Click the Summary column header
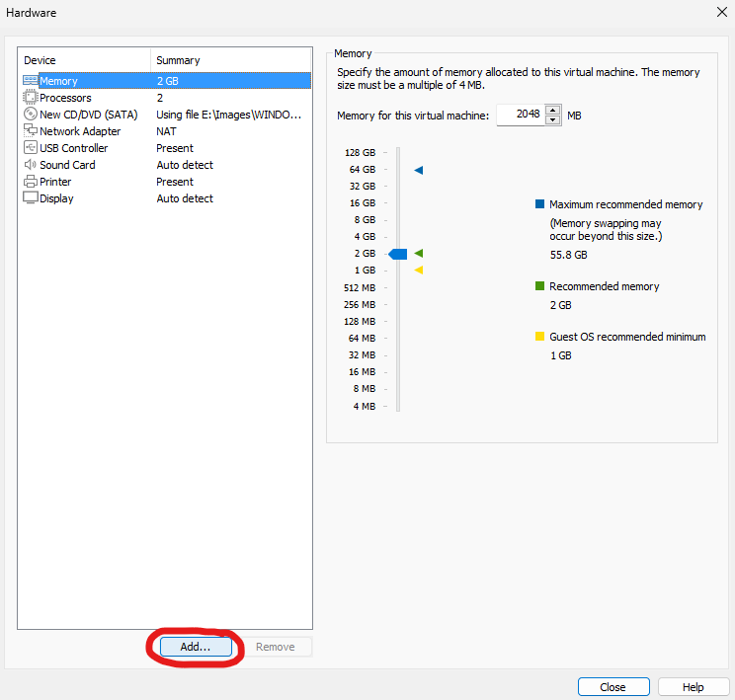735x700 pixels. pos(230,60)
